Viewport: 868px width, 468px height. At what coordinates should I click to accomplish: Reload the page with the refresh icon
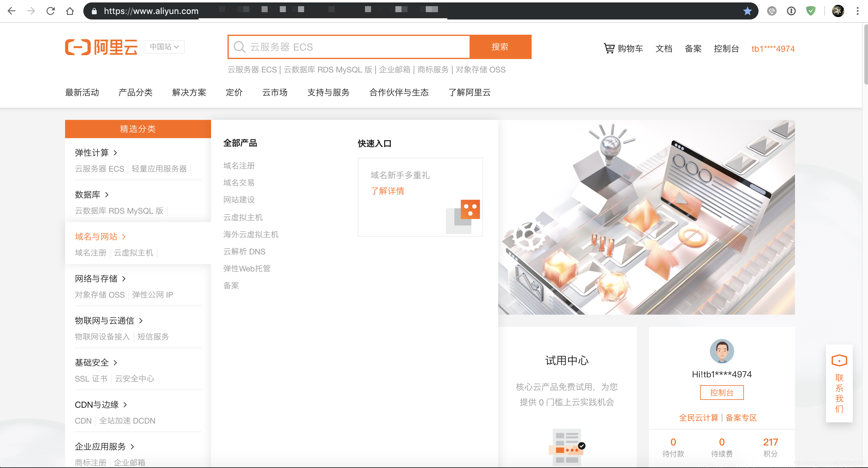coord(50,11)
